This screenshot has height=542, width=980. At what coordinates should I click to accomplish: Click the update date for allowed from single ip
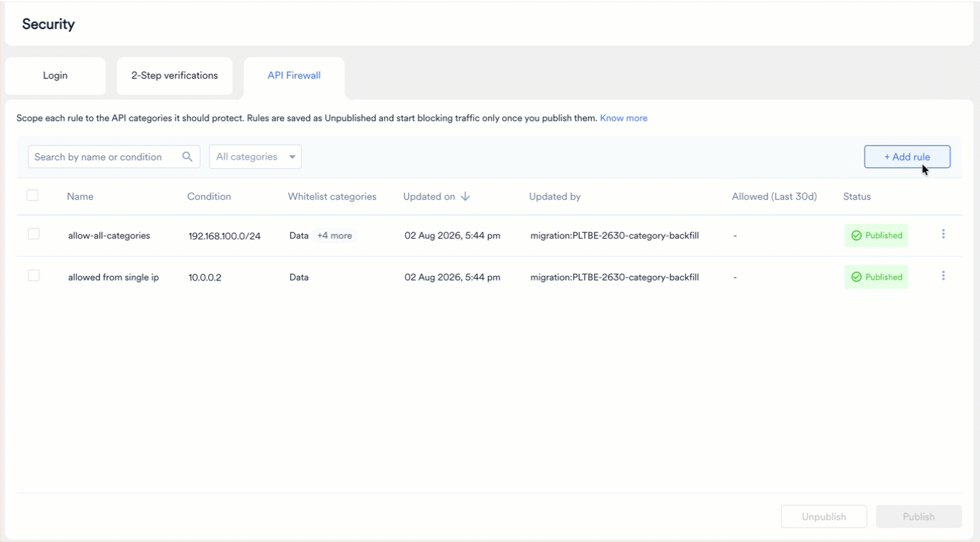tap(453, 277)
